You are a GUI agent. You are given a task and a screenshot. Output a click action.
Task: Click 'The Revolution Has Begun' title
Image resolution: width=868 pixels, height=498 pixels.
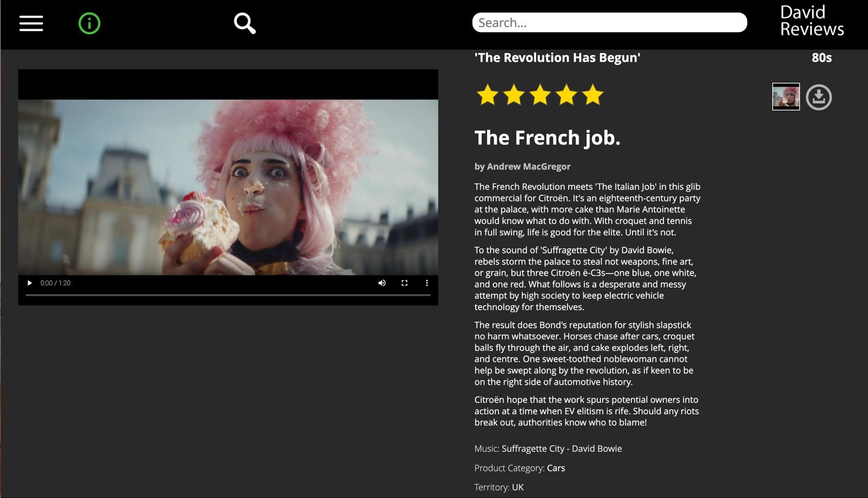(x=557, y=58)
